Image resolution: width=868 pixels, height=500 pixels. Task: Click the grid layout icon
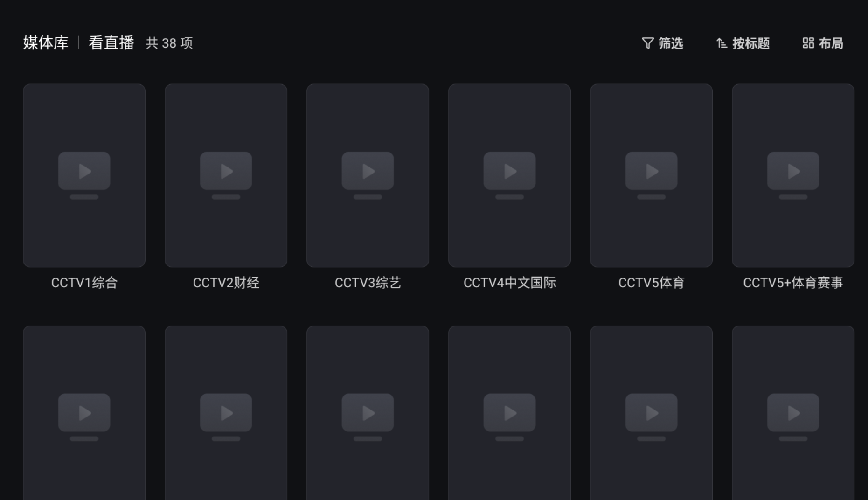(808, 43)
